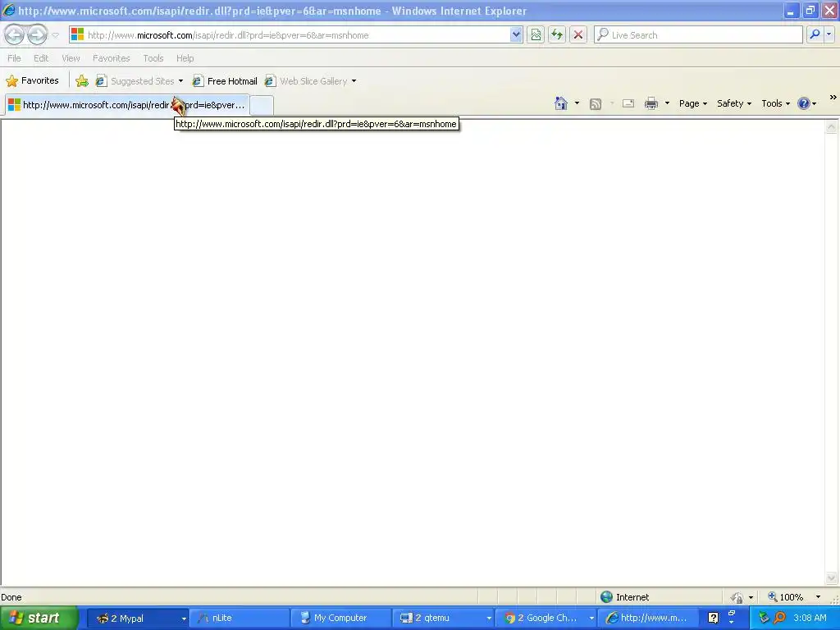Image resolution: width=840 pixels, height=630 pixels.
Task: Open the Suggested Sites link
Action: coord(135,81)
